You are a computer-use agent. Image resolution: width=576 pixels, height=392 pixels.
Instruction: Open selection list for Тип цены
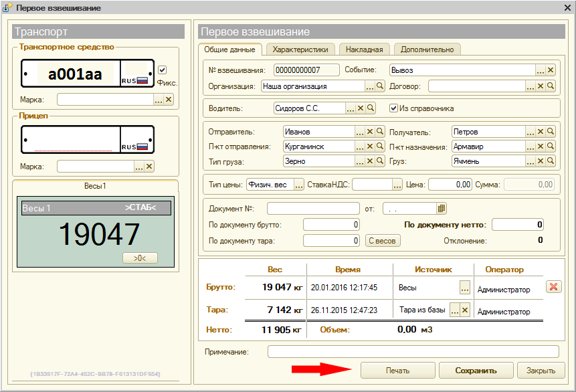[x=299, y=184]
